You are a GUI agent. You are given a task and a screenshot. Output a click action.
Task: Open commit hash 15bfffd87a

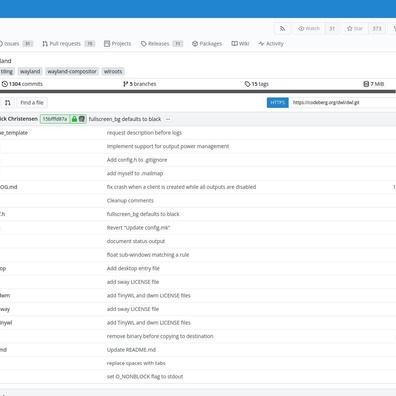pos(55,119)
